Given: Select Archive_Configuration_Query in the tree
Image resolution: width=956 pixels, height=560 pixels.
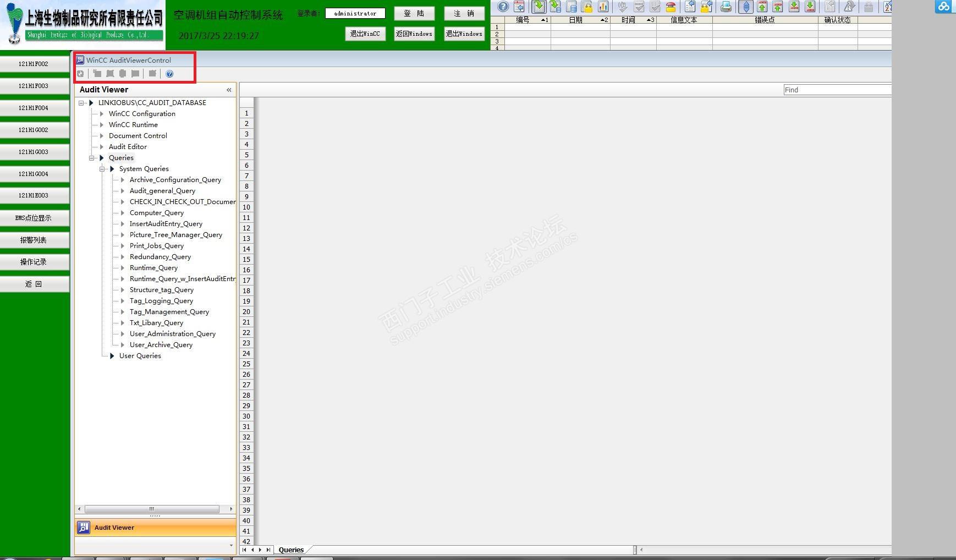Looking at the screenshot, I should coord(175,180).
